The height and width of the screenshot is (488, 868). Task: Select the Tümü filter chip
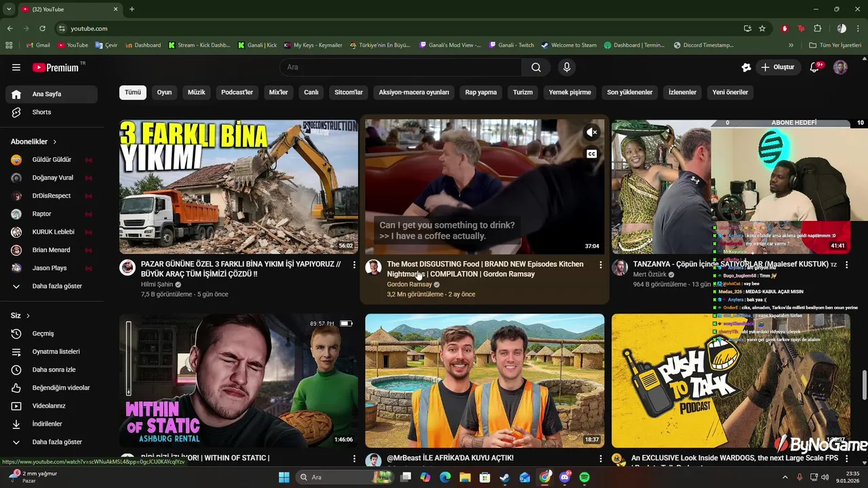(133, 92)
